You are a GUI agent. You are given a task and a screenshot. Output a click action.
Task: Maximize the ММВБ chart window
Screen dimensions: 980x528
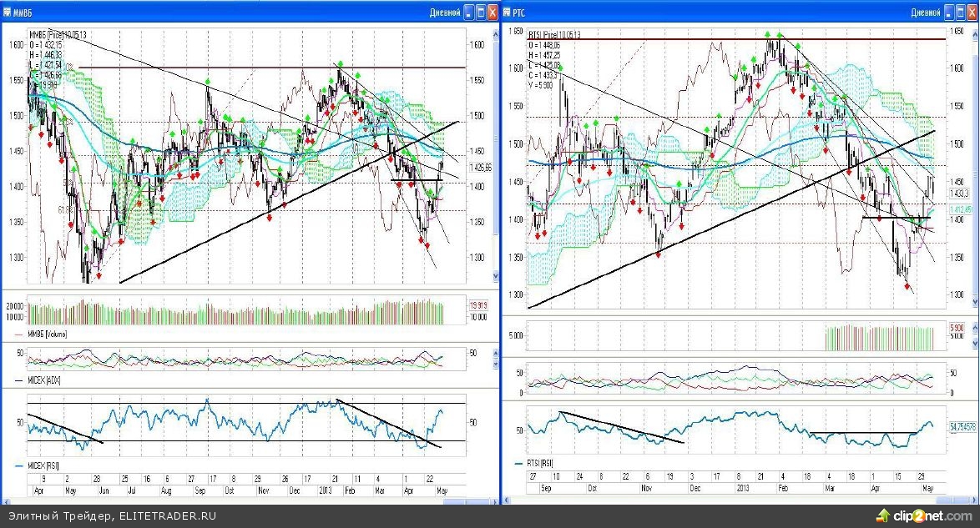481,13
